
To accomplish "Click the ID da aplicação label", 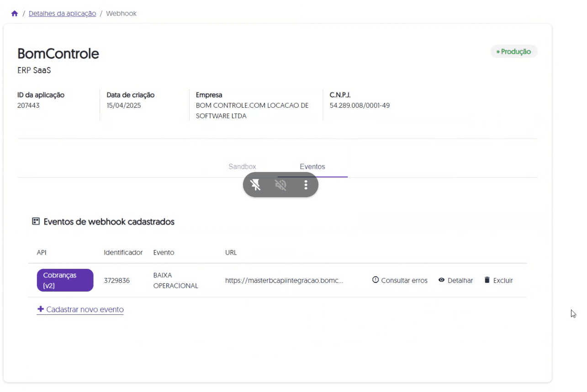I will 41,95.
